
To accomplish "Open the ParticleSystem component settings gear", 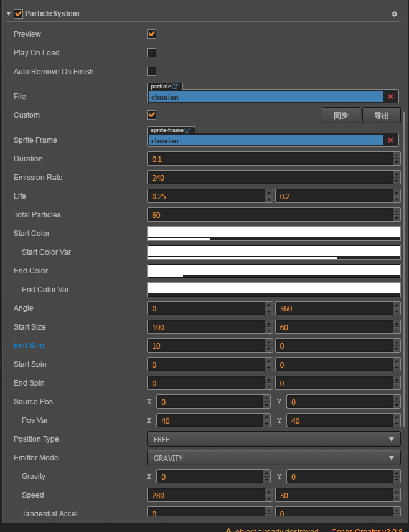I will click(x=394, y=14).
